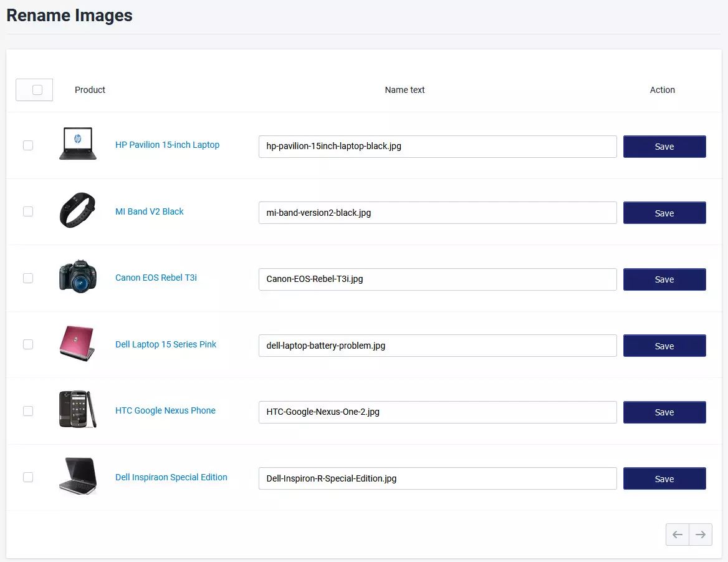Screen dimensions: 728x562
Task: Select the Canon EOS Rebel T3i checkbox
Action: tap(28, 278)
